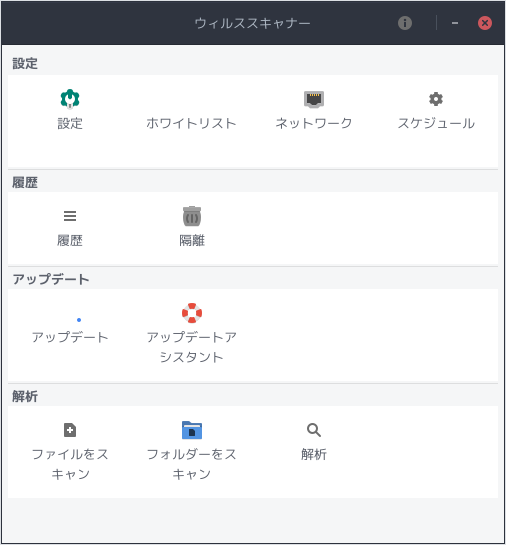Open the 設定 wrench gear icon

70,99
